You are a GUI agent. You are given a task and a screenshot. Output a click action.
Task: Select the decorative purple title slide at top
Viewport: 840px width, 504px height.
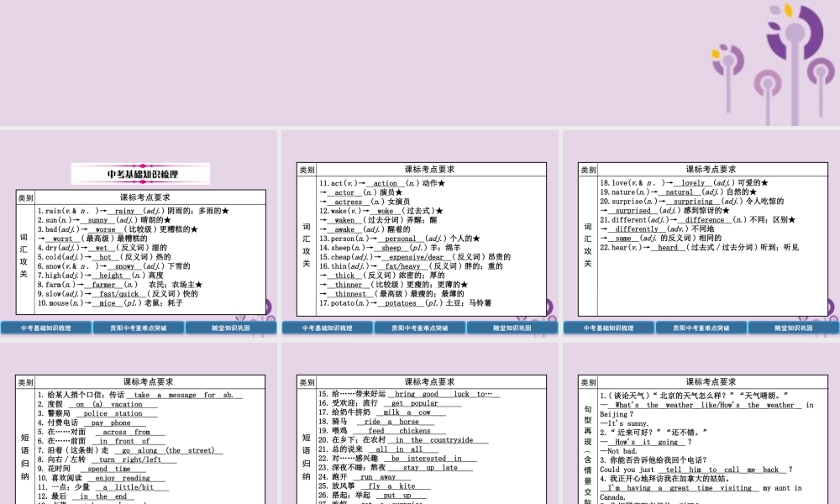[x=420, y=63]
